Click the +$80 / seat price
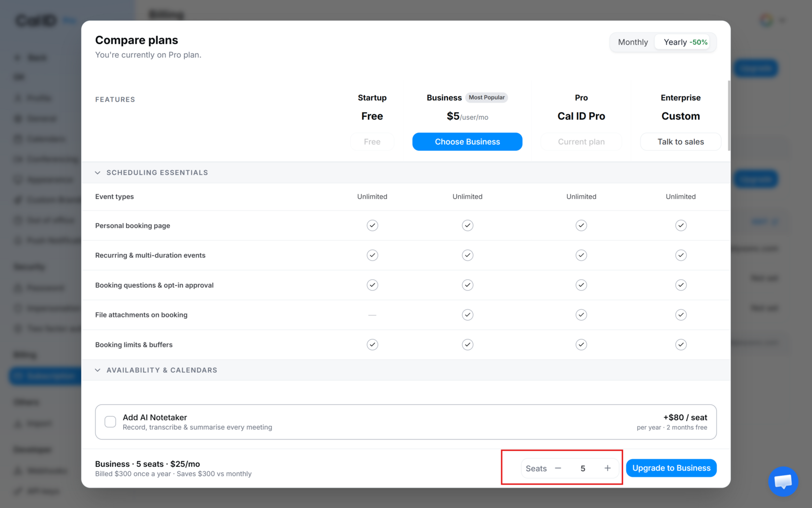 point(685,418)
